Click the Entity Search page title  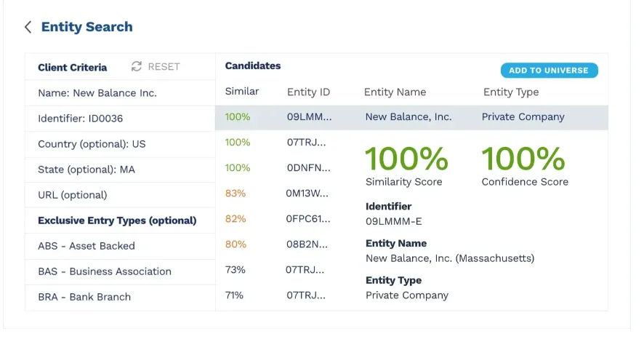point(87,27)
